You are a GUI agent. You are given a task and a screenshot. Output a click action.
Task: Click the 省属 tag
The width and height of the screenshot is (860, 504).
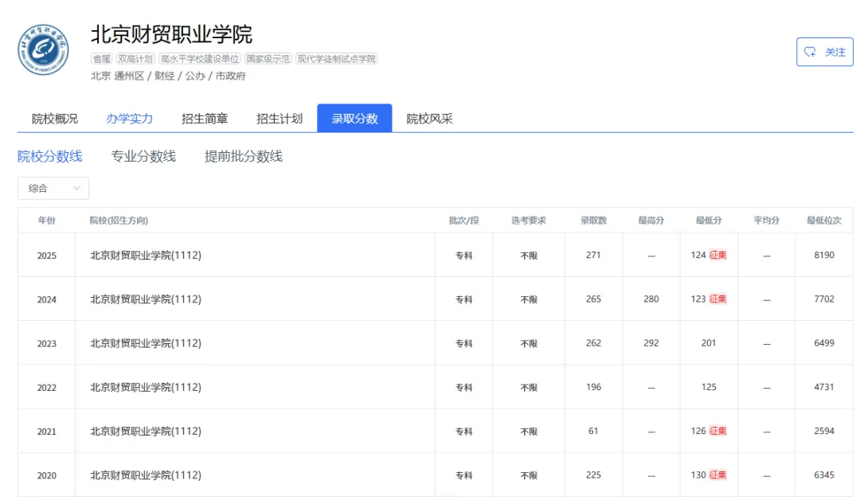101,59
